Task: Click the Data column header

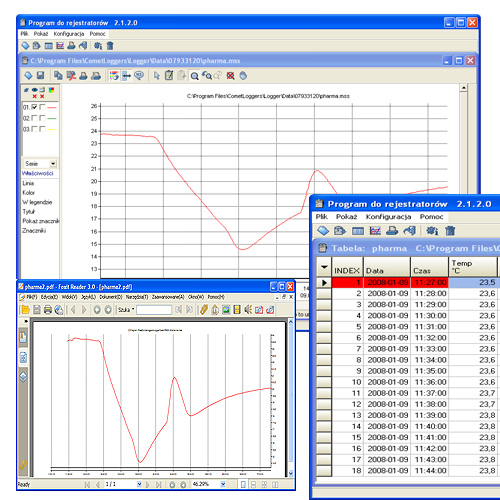Action: tap(387, 267)
